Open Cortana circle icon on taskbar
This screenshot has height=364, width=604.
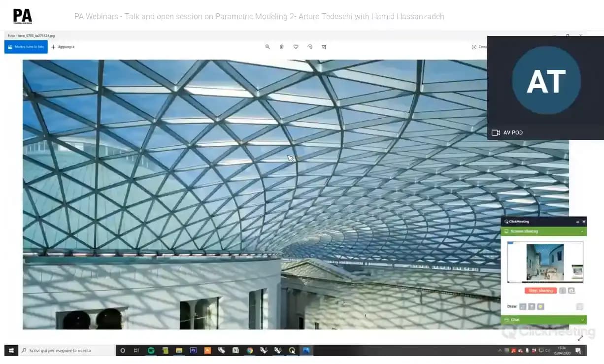pyautogui.click(x=123, y=351)
